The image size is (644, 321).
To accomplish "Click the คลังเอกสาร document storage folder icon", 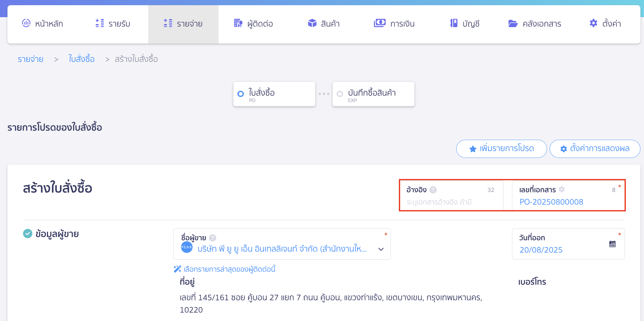I will 512,23.
